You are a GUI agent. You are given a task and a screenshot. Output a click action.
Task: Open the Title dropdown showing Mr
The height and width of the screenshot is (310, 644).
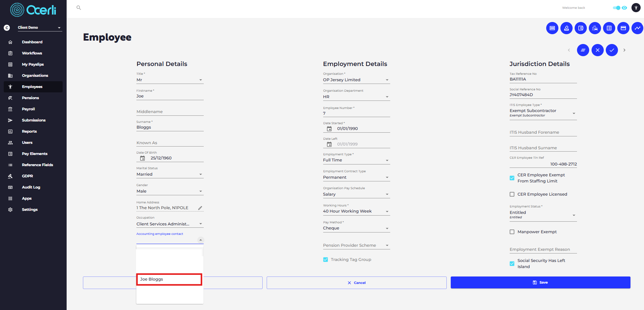[x=170, y=80]
